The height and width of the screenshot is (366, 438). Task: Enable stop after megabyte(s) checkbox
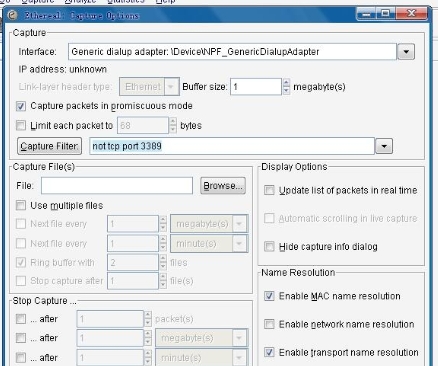(21, 338)
